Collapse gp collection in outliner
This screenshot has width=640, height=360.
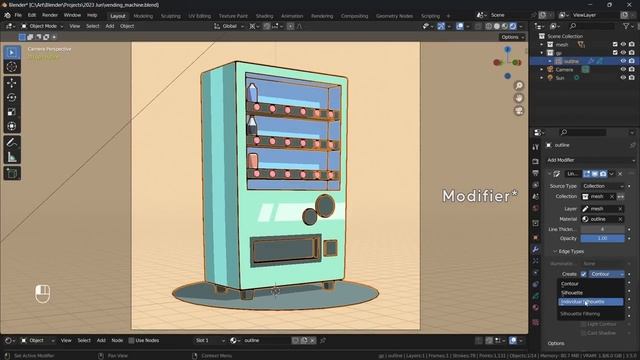pos(542,53)
